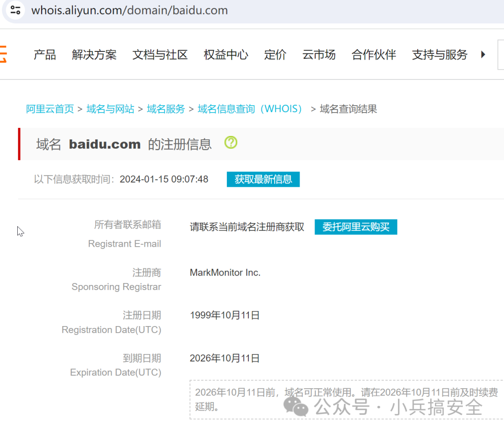This screenshot has width=504, height=434.
Task: Go to 域名服务 breadcrumb link
Action: coord(166,109)
